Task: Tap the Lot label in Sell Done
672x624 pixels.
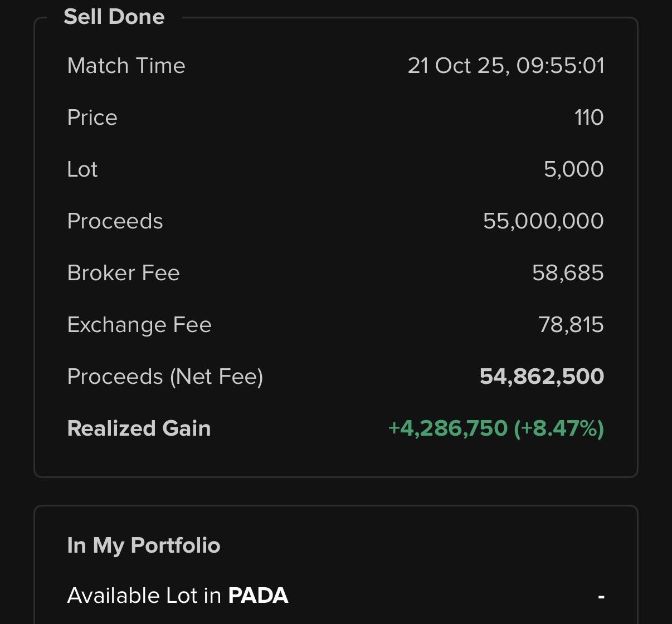Action: pyautogui.click(x=82, y=169)
